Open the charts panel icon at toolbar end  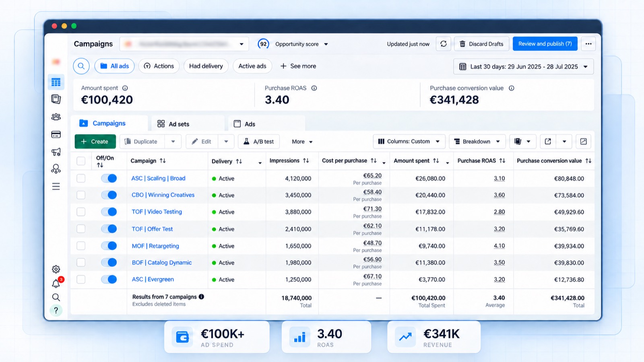(x=584, y=142)
